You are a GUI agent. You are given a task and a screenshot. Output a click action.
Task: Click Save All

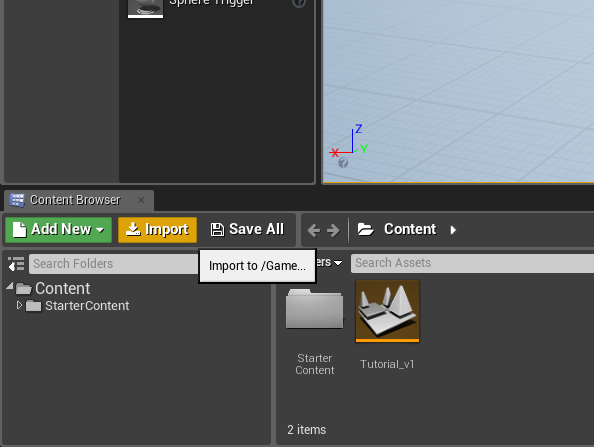coord(247,230)
